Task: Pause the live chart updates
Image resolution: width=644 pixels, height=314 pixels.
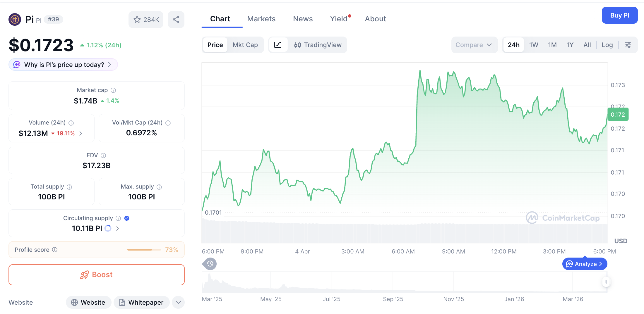Action: (606, 282)
